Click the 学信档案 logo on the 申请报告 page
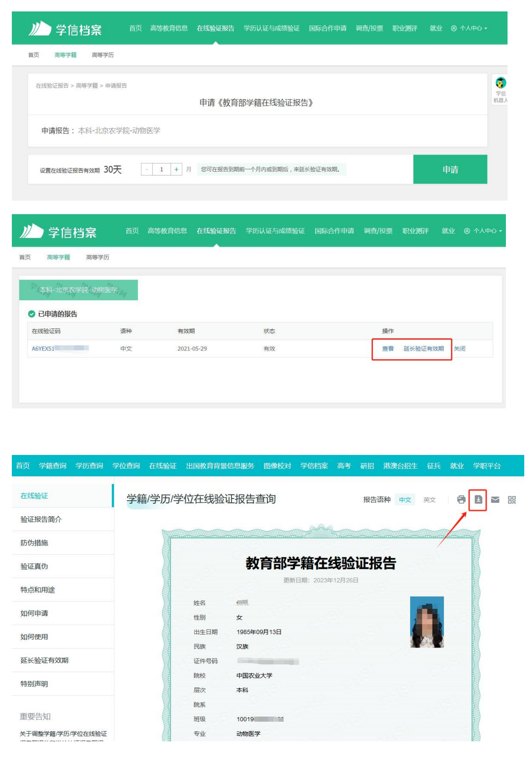This screenshot has width=532, height=763. (65, 29)
